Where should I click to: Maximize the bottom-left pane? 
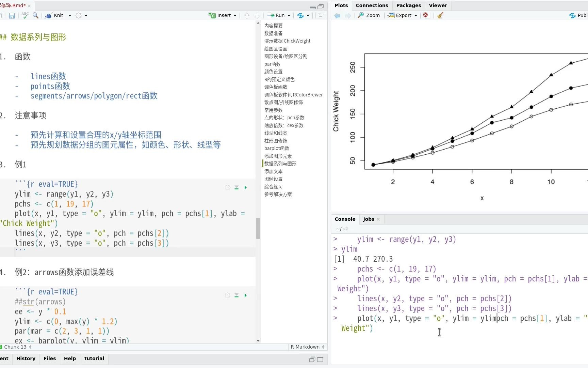pos(320,359)
